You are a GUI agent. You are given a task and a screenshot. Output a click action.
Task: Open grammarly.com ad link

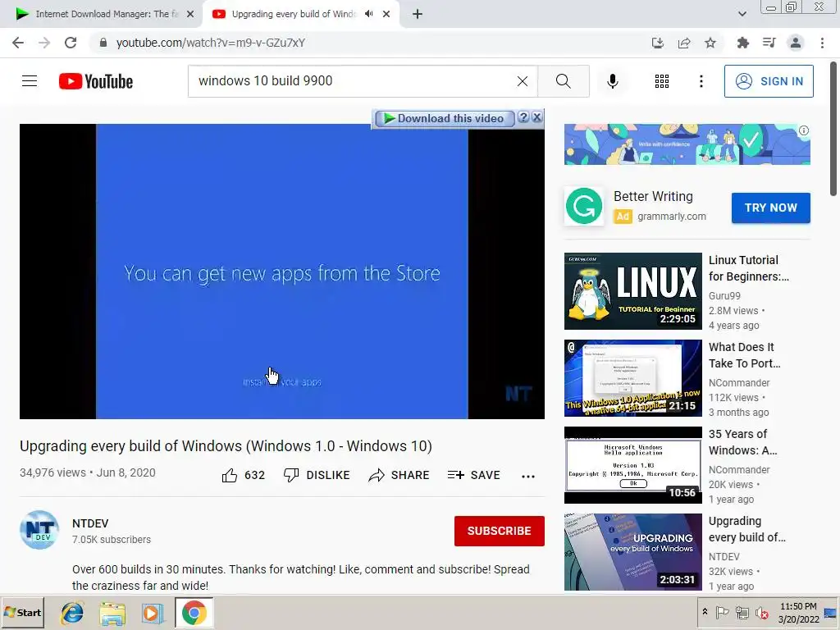pos(672,216)
